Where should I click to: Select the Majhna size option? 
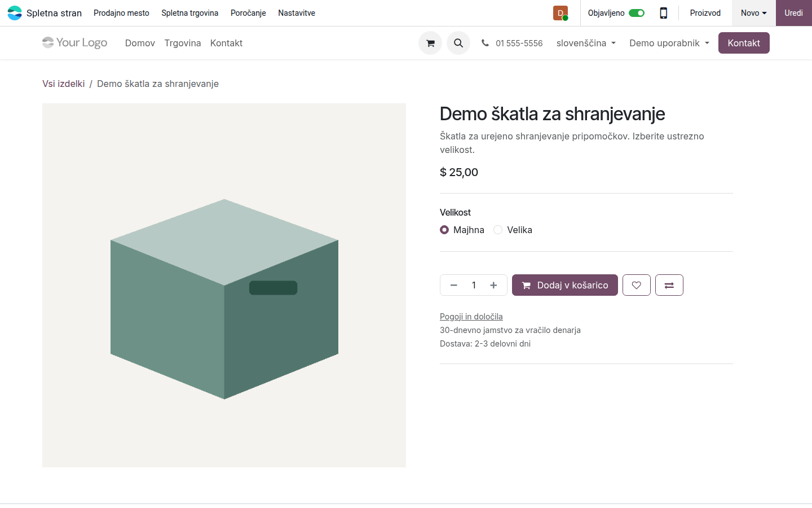444,230
